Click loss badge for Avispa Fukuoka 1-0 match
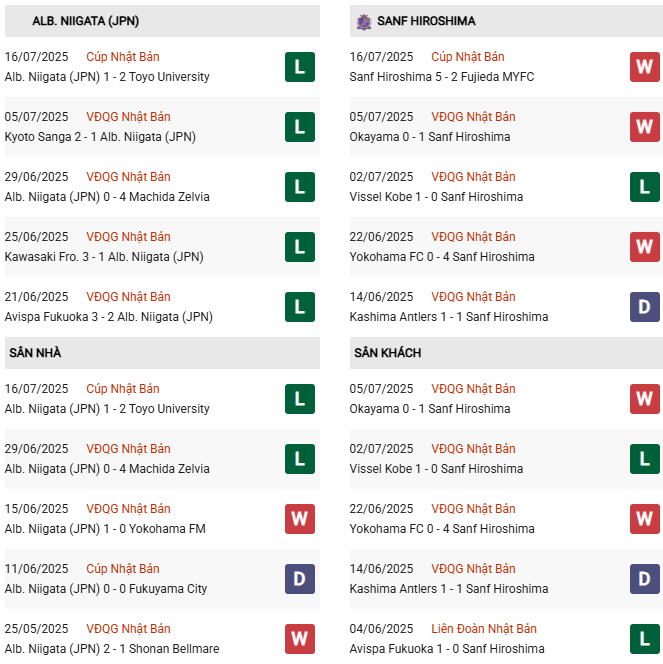The height and width of the screenshot is (664, 663). click(645, 639)
